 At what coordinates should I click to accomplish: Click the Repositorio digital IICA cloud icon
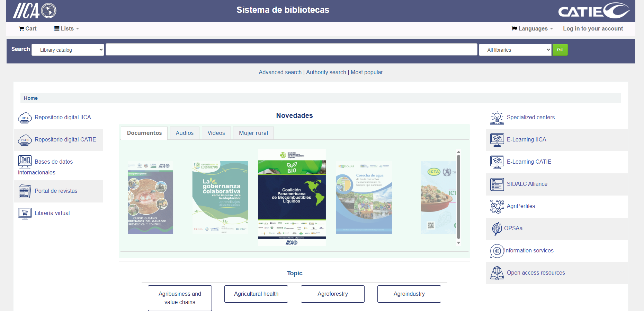[x=25, y=118]
